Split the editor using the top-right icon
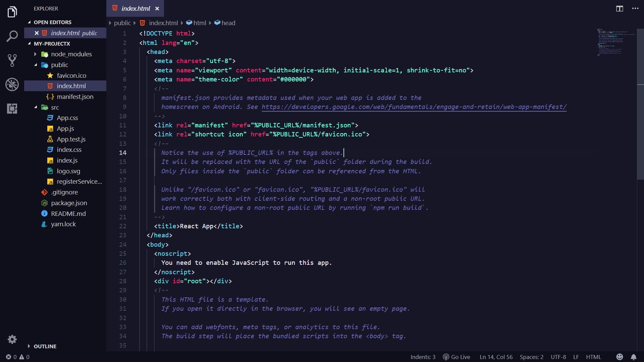Viewport: 644px width, 362px height. pyautogui.click(x=619, y=9)
